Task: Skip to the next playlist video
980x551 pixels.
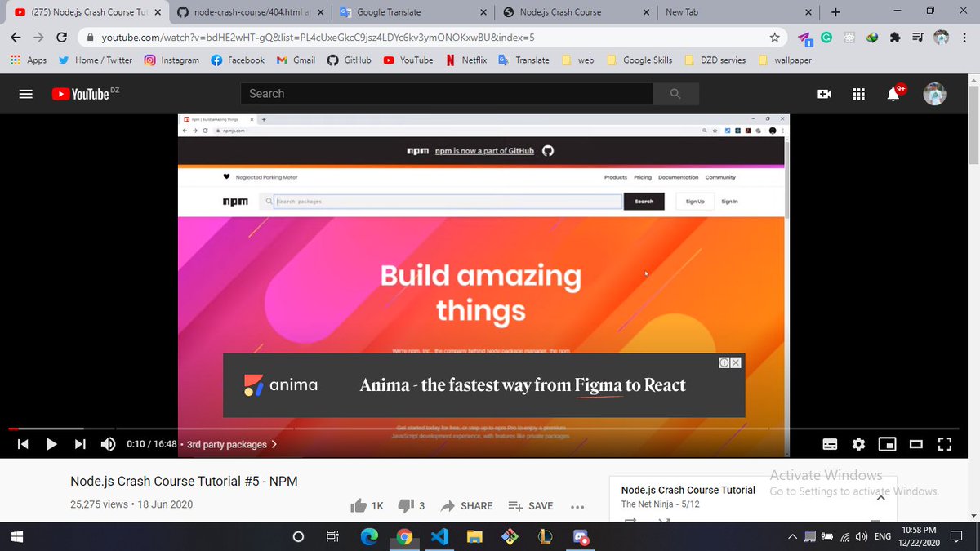Action: pos(80,444)
